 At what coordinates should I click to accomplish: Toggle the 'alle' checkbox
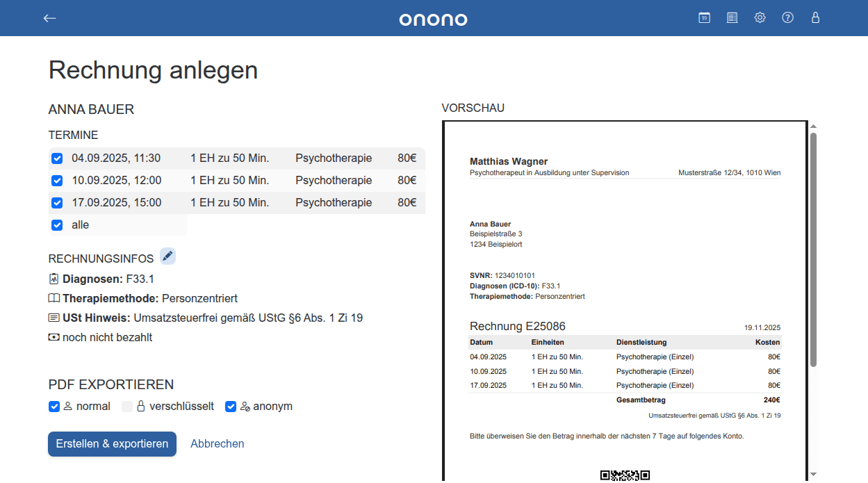pyautogui.click(x=57, y=224)
